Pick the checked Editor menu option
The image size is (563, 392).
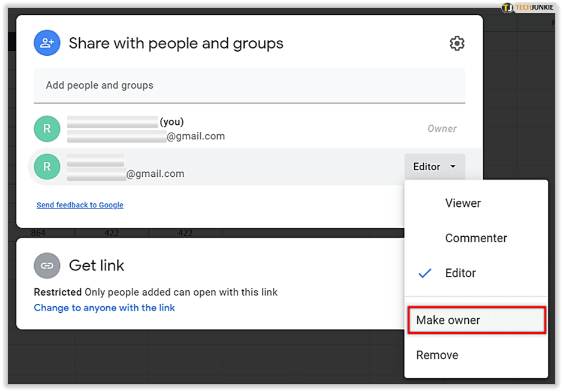(x=460, y=273)
